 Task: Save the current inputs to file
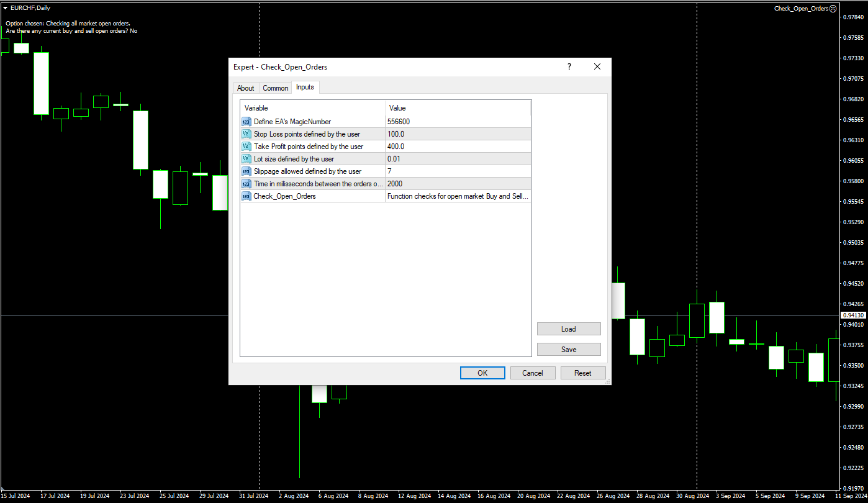point(569,350)
